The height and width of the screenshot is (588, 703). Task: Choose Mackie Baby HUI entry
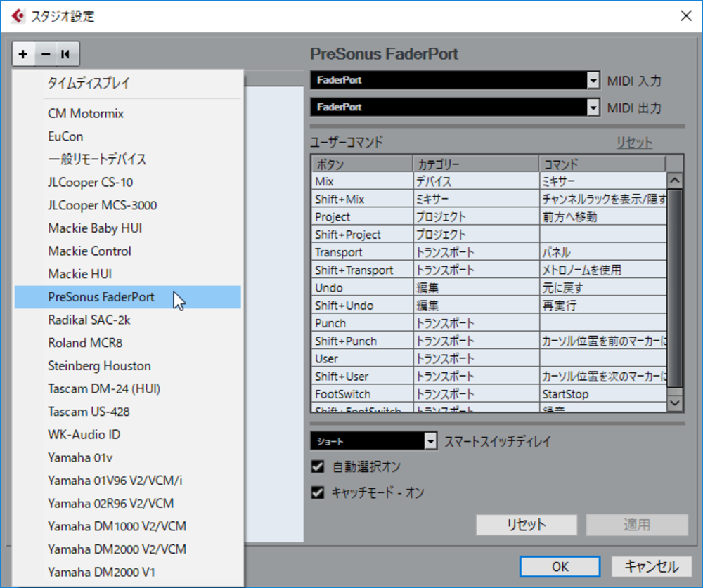coord(128,228)
